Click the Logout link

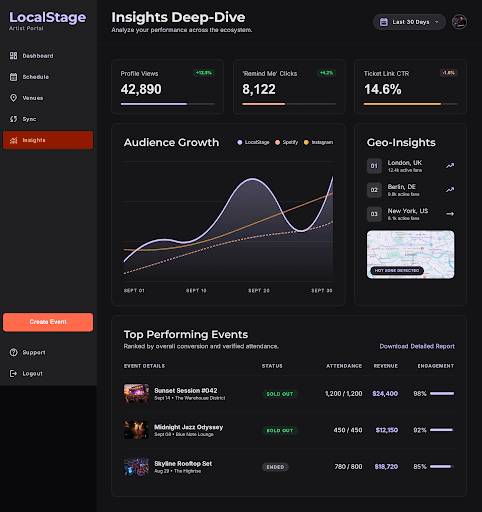pyautogui.click(x=48, y=373)
